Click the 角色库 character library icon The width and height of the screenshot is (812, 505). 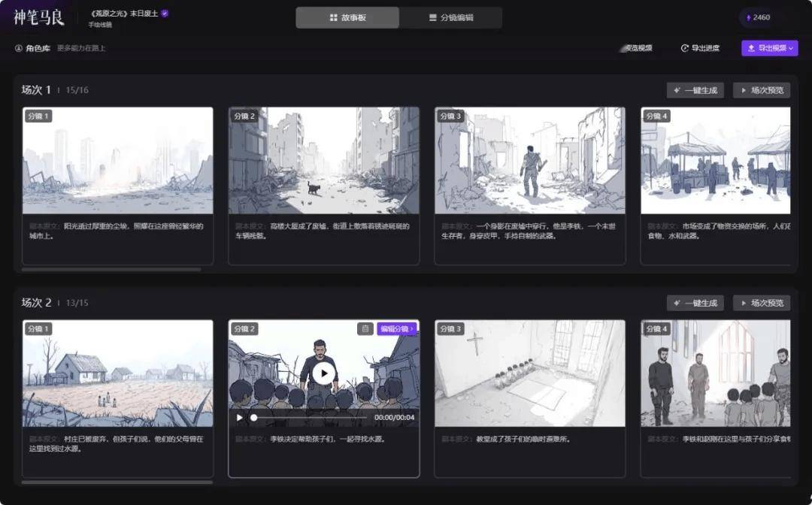(x=19, y=48)
